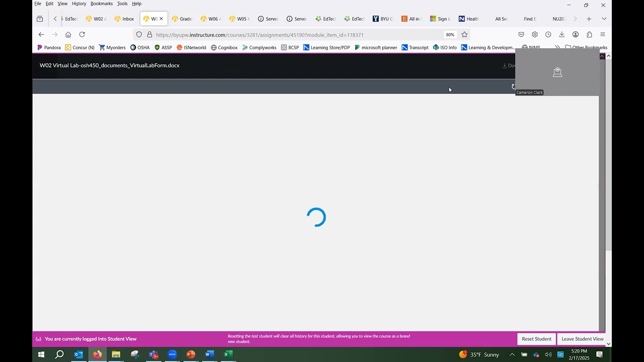Open Excel from the taskbar
The height and width of the screenshot is (362, 644).
(x=228, y=354)
